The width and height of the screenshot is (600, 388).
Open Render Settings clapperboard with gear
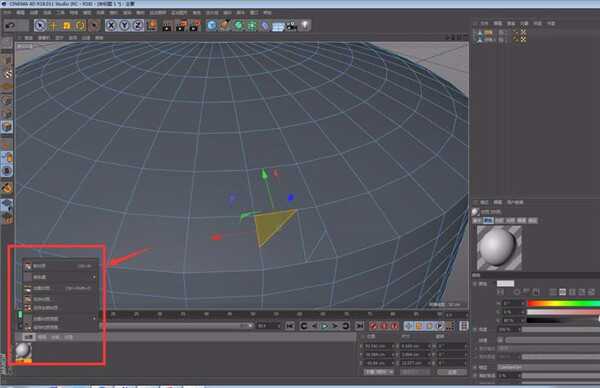point(195,26)
